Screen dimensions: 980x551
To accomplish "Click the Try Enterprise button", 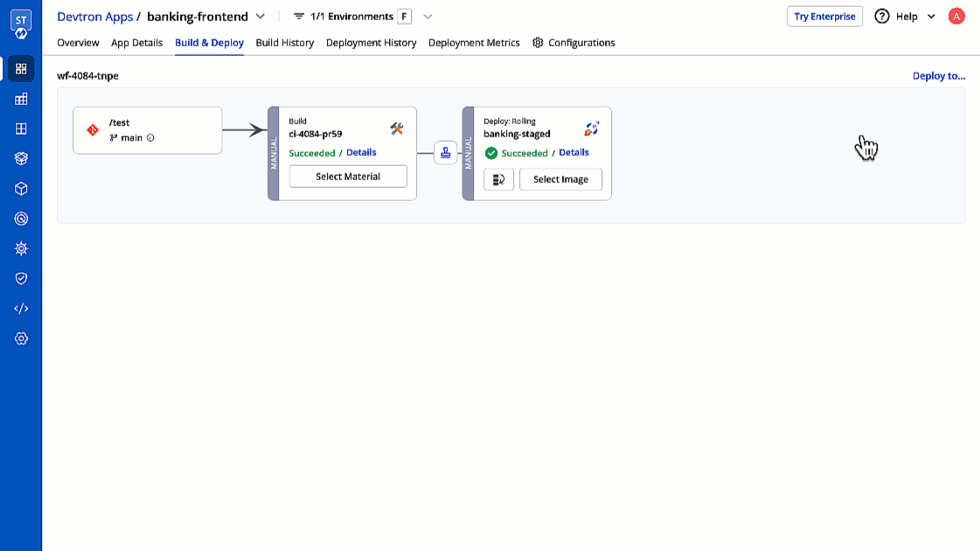I will pyautogui.click(x=824, y=16).
